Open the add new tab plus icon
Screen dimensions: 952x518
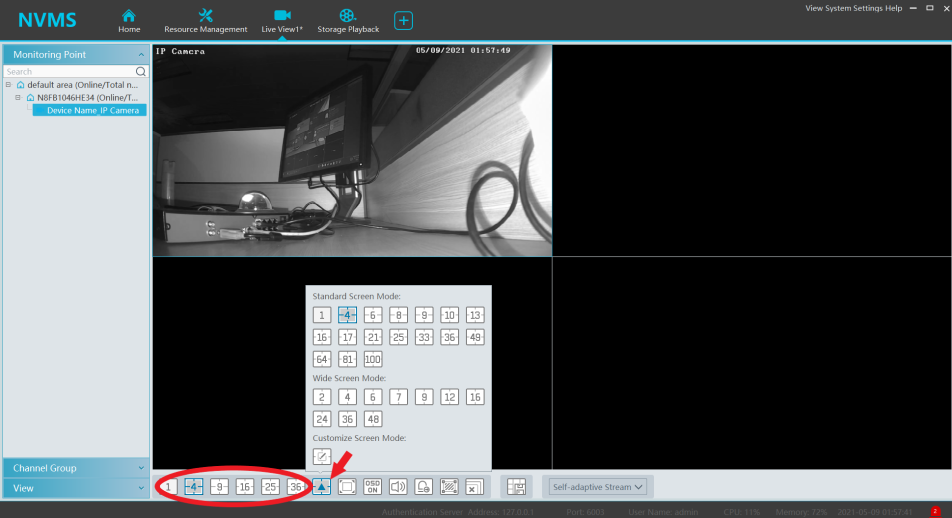point(403,20)
